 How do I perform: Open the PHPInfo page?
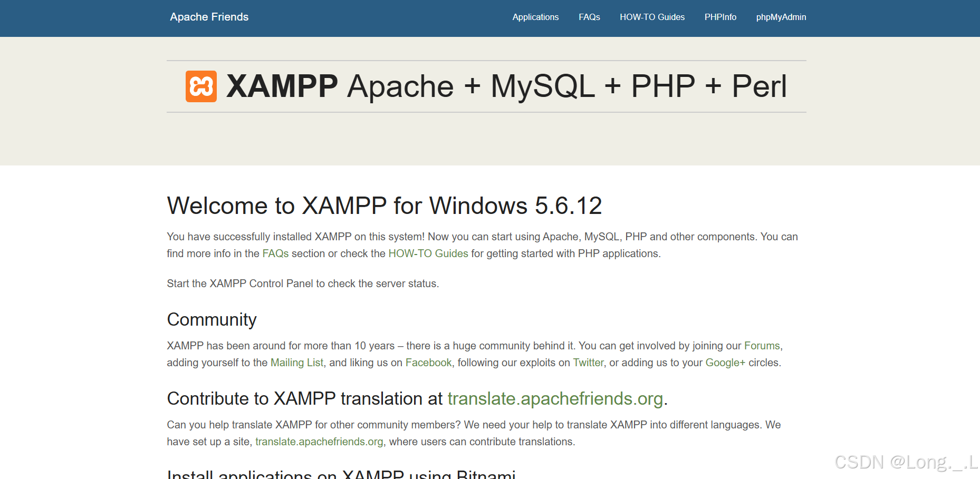tap(720, 17)
